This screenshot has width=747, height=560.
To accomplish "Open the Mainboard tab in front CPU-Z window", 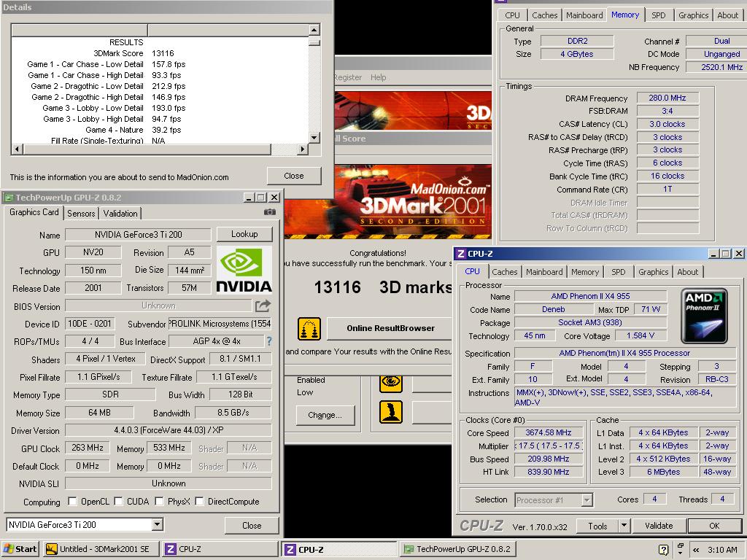I will (x=544, y=272).
